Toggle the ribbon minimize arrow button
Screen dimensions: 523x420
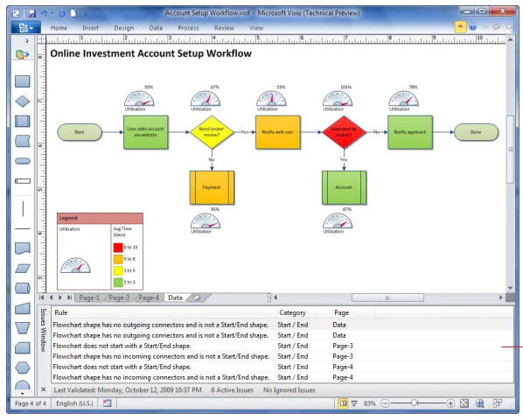(x=460, y=27)
